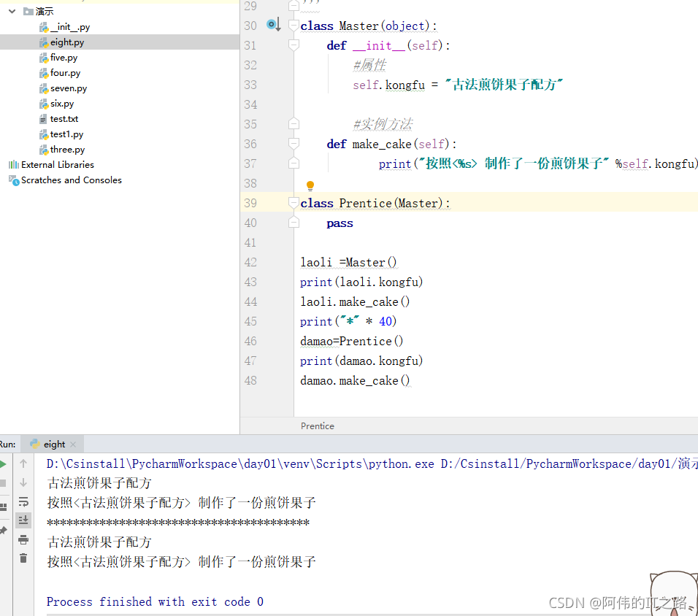Click the test.txt text file icon

pyautogui.click(x=43, y=119)
